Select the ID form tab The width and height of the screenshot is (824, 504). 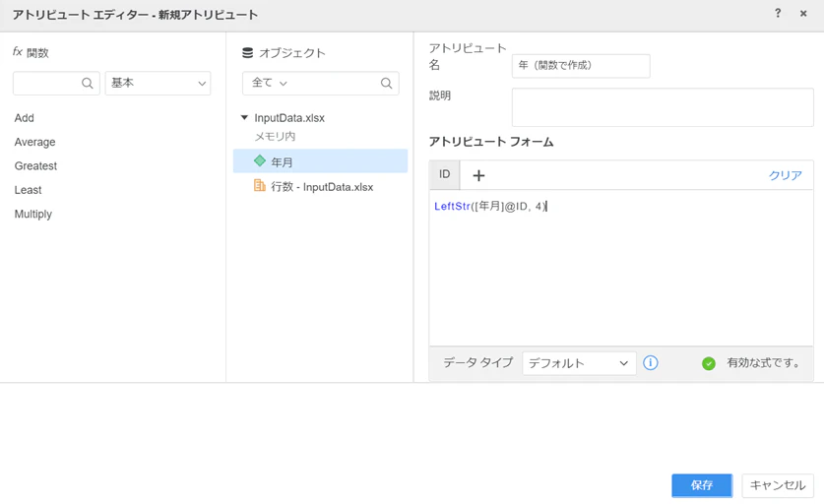click(445, 174)
